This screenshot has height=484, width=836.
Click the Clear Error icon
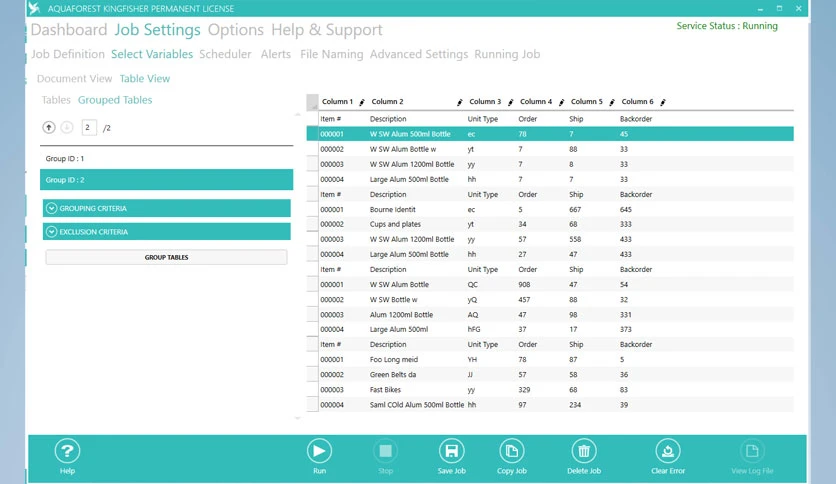(x=668, y=451)
